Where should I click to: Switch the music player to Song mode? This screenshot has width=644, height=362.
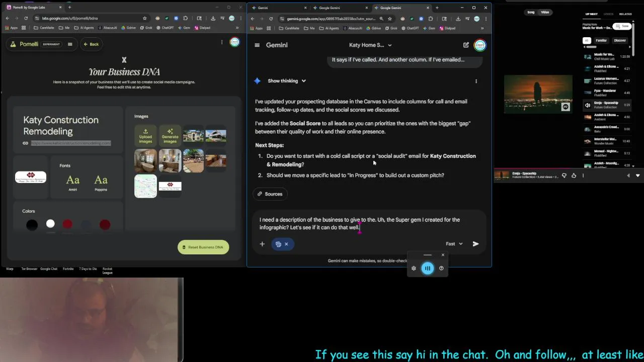(531, 12)
